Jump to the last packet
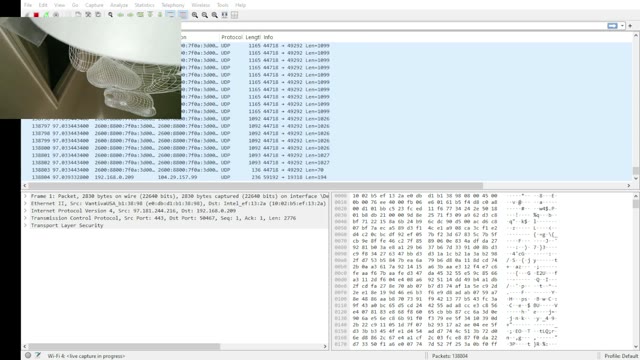This screenshot has width=640, height=360. pyautogui.click(x=160, y=15)
